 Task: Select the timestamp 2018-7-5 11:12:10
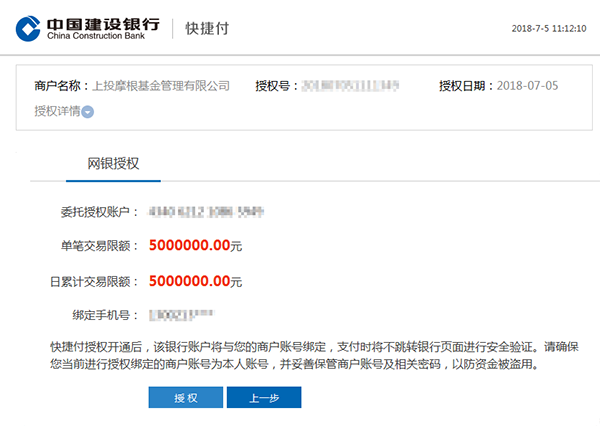click(x=549, y=29)
